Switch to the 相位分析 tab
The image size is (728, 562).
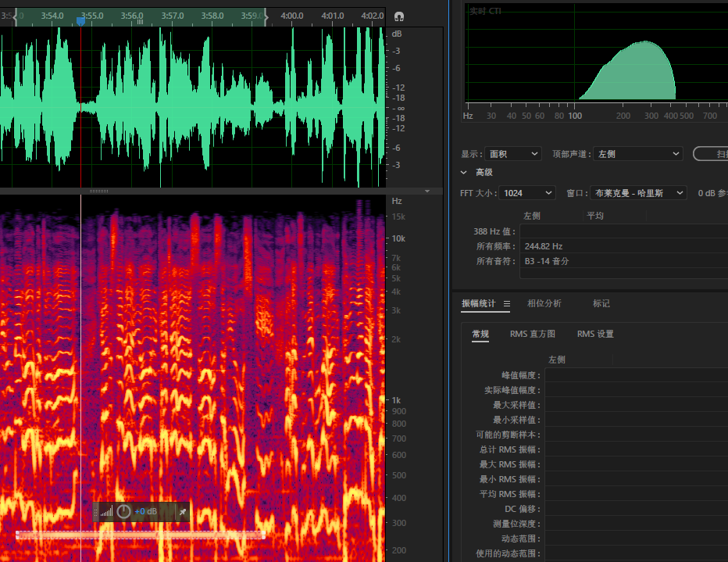(x=544, y=303)
